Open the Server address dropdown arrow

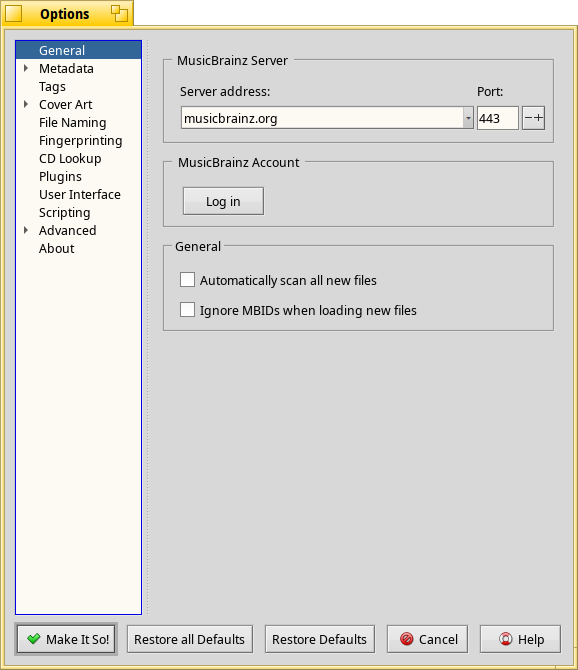coord(468,118)
